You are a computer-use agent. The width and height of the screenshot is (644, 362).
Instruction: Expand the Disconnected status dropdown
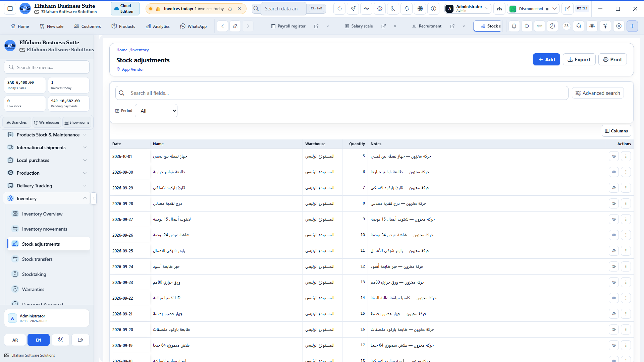[x=555, y=9]
